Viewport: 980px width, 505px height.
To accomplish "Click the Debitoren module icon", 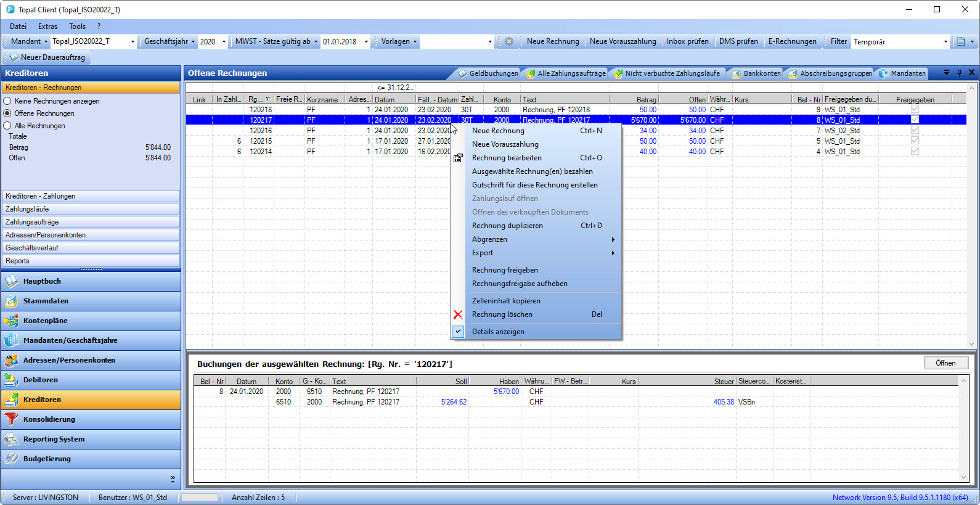I will (11, 380).
